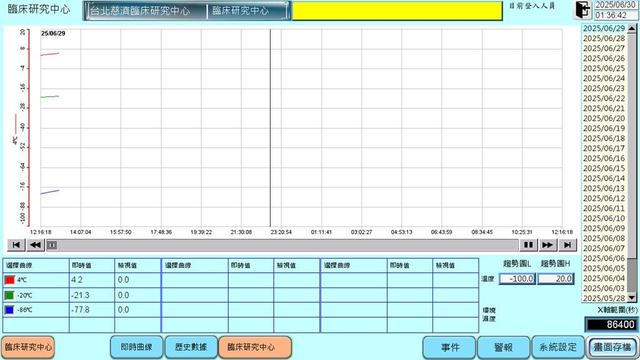640x360 pixels.
Task: Select date 2025/06/11 in list
Action: pyautogui.click(x=604, y=209)
